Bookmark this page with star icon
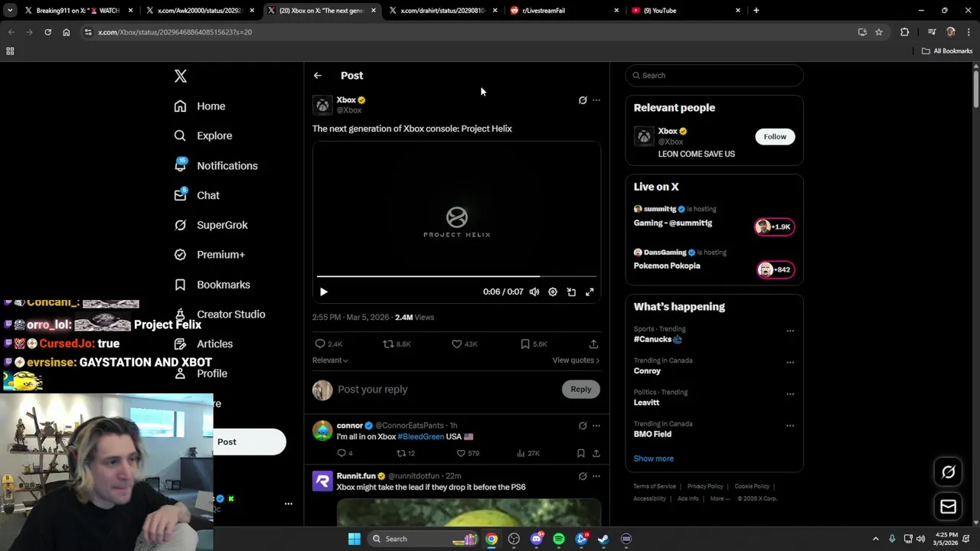This screenshot has width=980, height=551. 879,32
